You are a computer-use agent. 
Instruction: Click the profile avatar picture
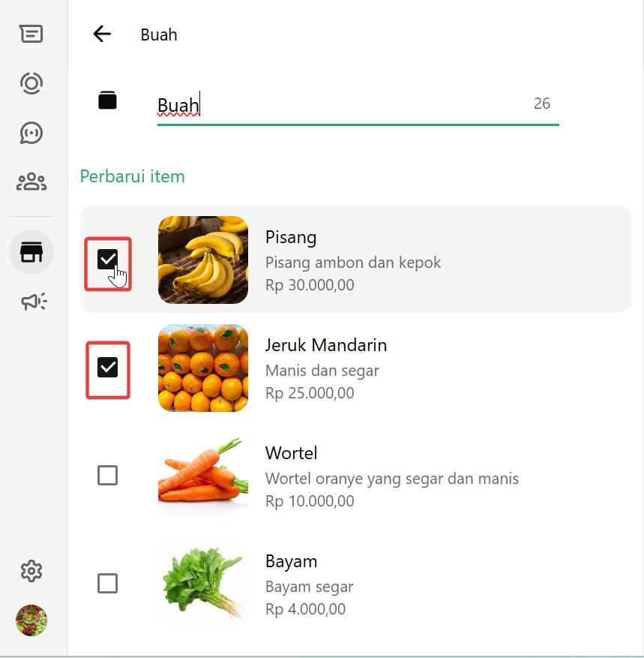point(31,620)
